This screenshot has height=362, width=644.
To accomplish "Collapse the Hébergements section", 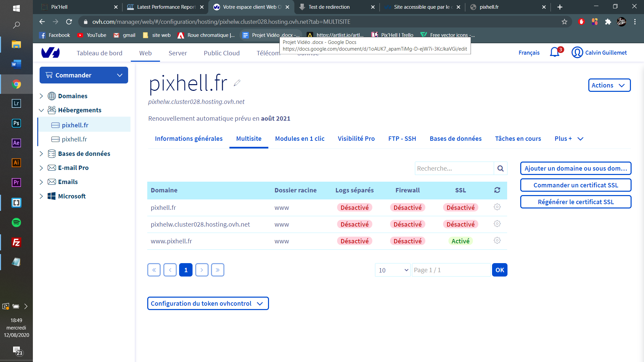I will 41,110.
